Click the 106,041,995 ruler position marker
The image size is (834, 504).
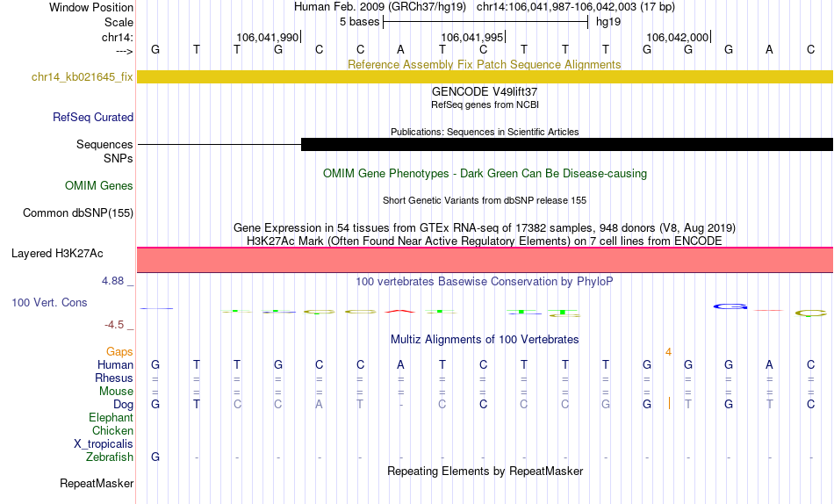[x=473, y=37]
